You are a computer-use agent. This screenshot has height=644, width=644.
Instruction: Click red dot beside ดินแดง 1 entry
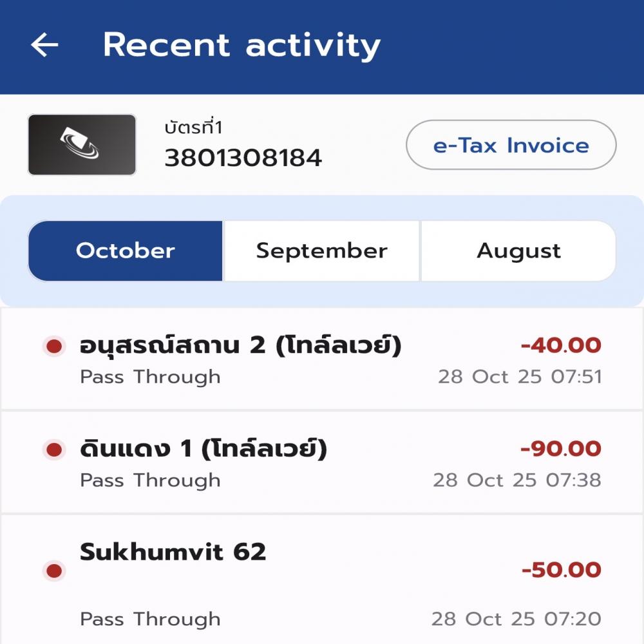click(x=55, y=450)
